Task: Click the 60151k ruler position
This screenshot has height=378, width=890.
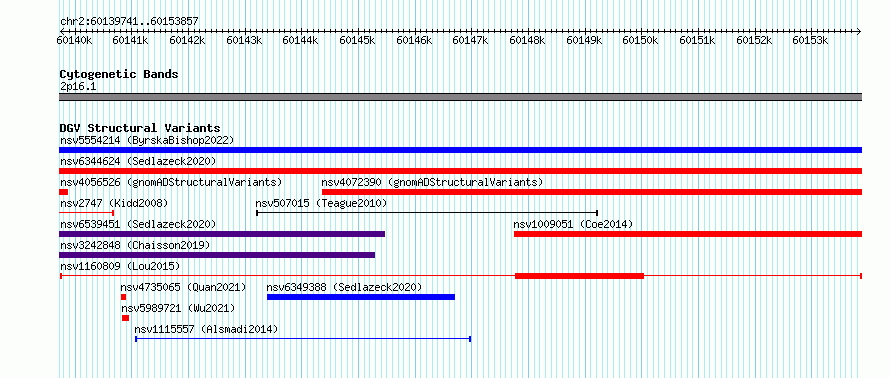Action: point(697,40)
